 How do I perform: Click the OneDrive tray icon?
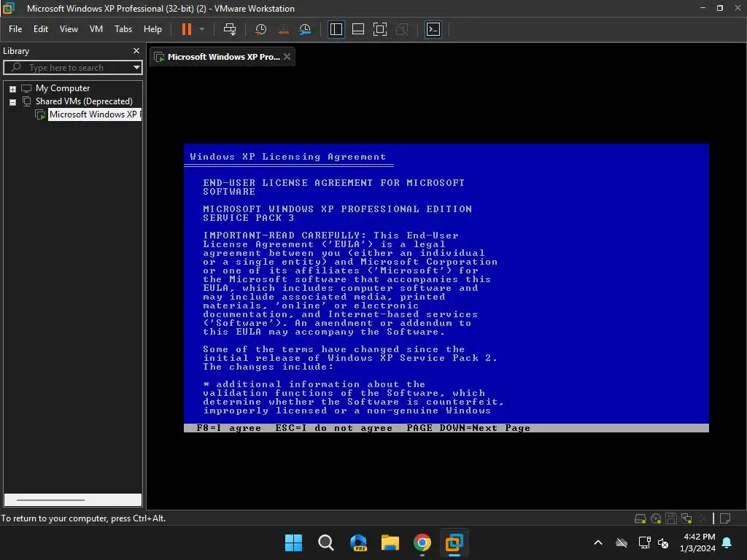pos(622,542)
